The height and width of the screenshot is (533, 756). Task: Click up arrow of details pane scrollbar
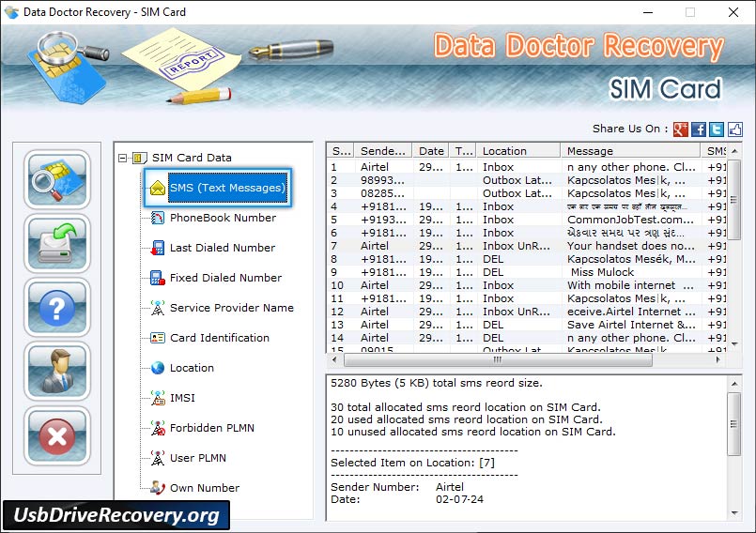734,384
